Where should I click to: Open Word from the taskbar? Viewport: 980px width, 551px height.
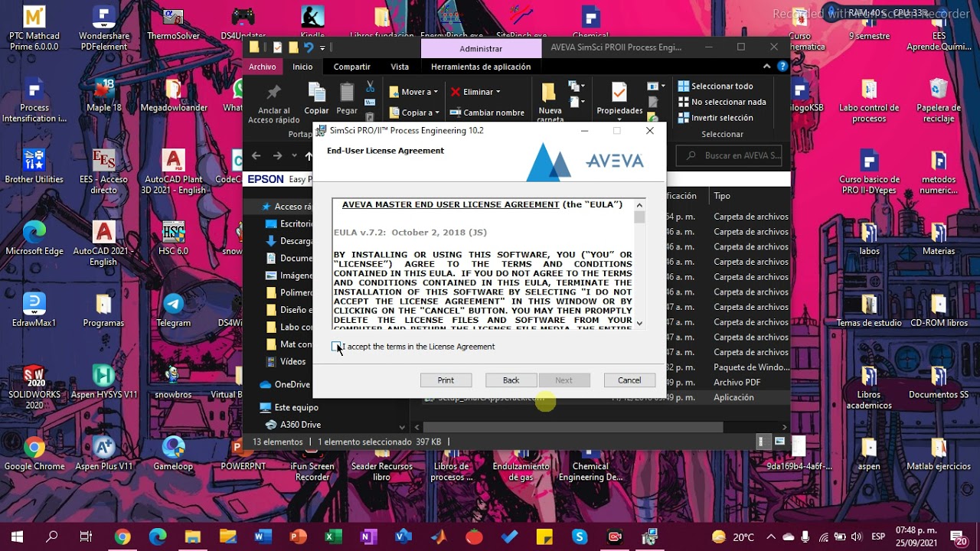click(x=263, y=536)
